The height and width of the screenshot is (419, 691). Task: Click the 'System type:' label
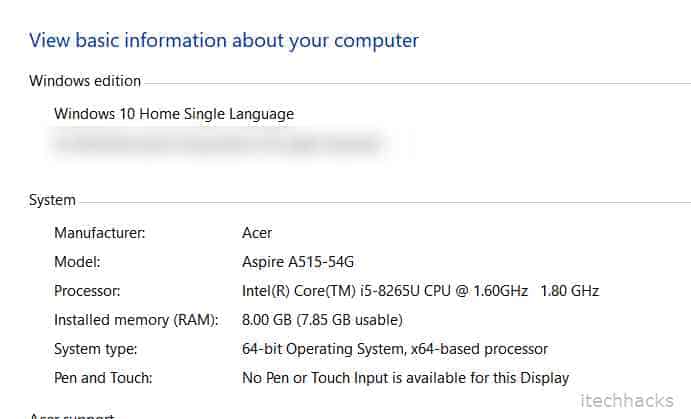[x=96, y=349]
